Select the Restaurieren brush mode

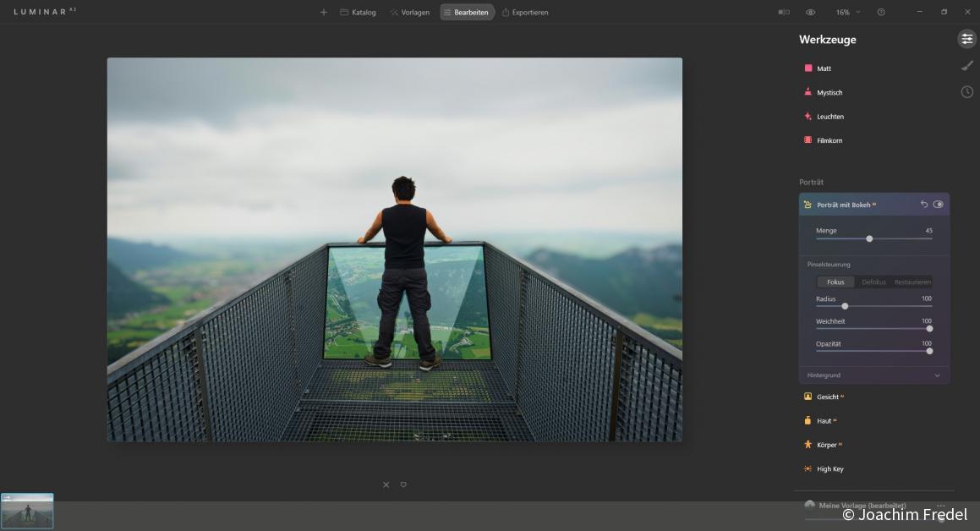tap(912, 282)
